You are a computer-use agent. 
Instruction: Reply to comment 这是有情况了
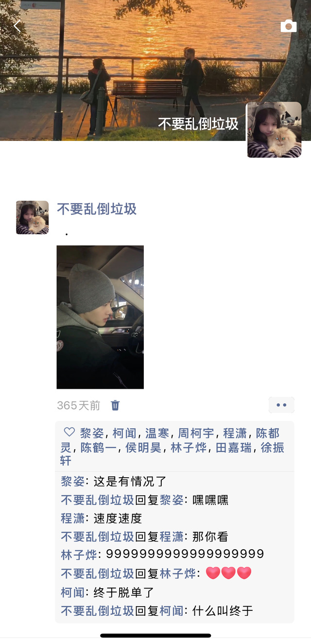pos(130,482)
